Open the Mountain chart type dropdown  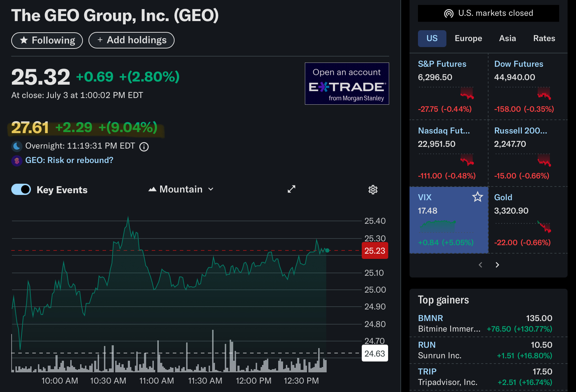coord(181,189)
